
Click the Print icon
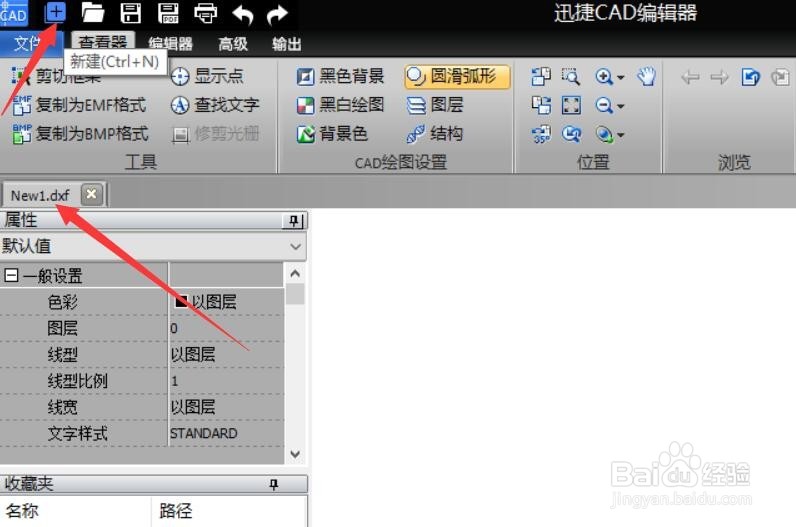coord(206,13)
